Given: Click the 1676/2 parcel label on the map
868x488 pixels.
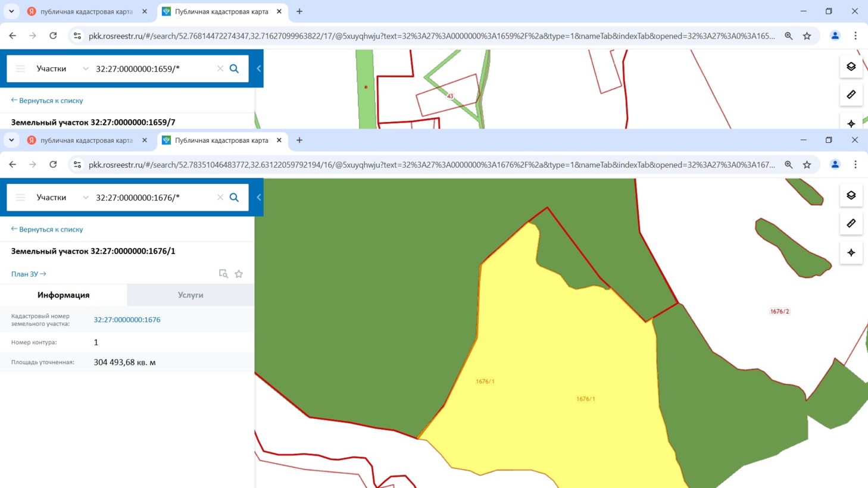Looking at the screenshot, I should click(779, 311).
